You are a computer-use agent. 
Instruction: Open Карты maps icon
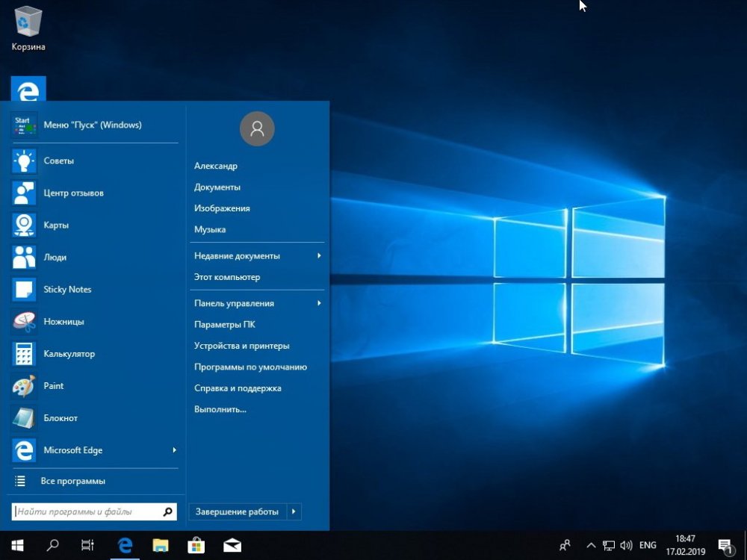click(x=24, y=225)
